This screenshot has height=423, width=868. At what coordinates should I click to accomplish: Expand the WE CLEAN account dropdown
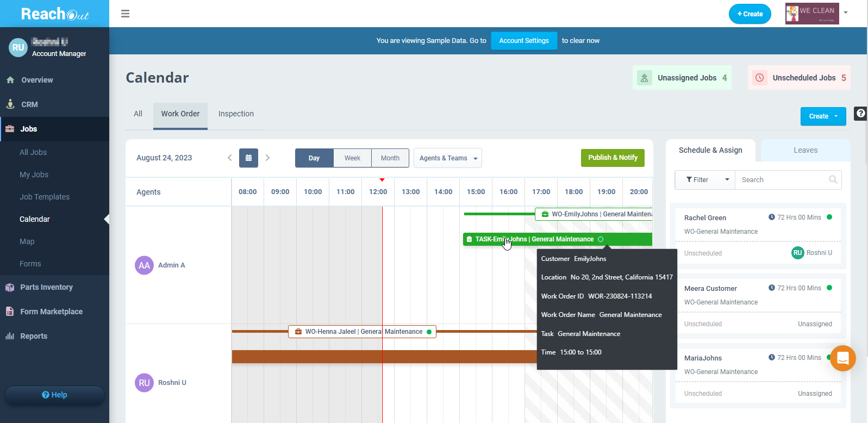click(x=845, y=13)
